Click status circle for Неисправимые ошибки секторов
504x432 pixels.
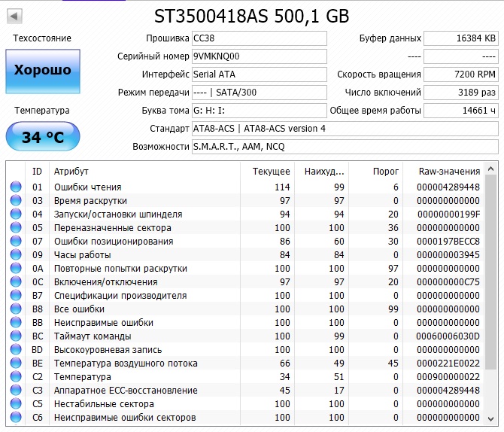click(16, 417)
